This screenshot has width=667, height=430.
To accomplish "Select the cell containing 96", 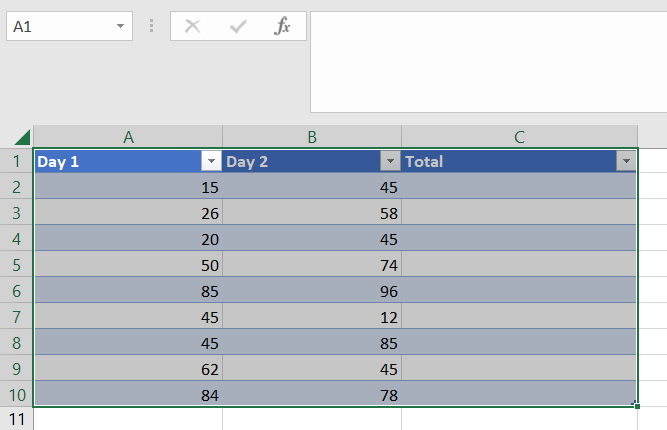I will (x=312, y=290).
